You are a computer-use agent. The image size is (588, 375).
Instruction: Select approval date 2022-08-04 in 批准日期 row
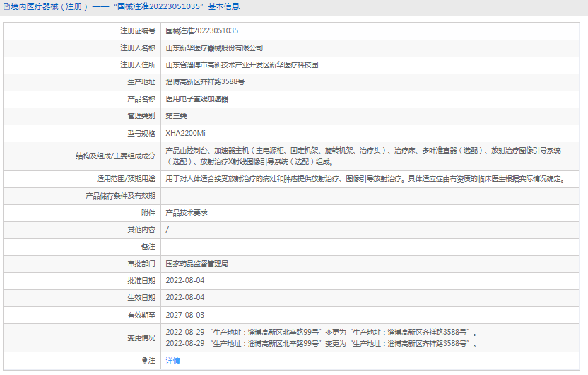[x=185, y=281]
